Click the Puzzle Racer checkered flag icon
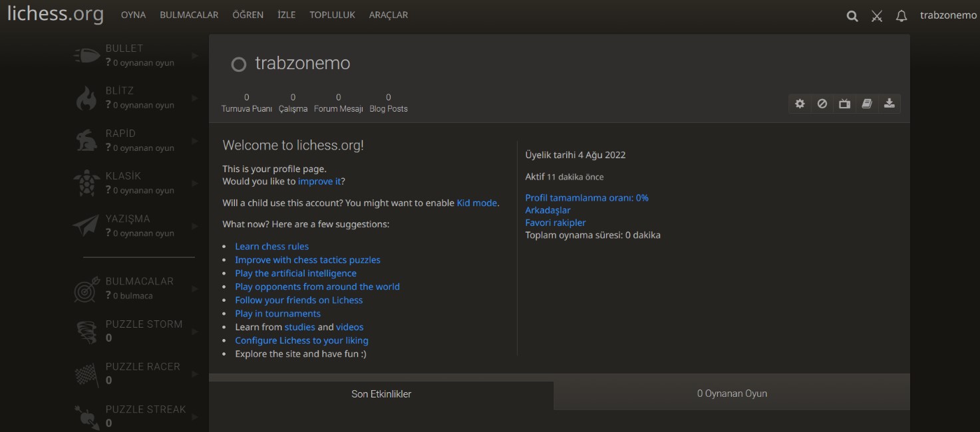 click(86, 374)
